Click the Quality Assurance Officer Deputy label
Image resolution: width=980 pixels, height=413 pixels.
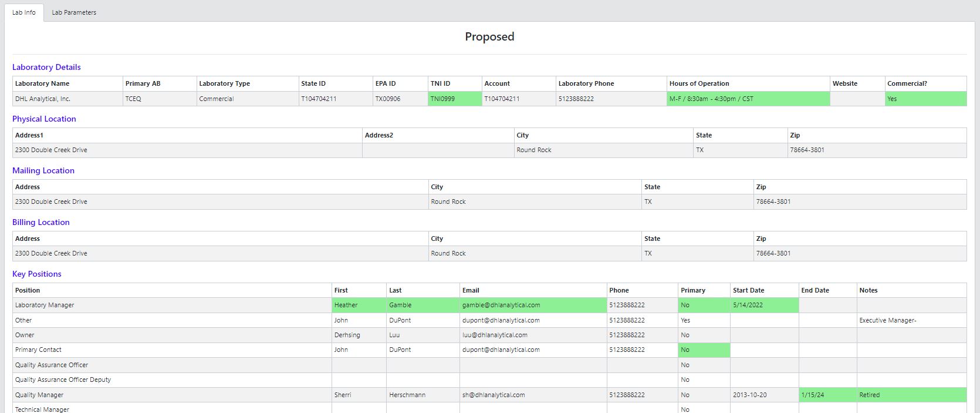(x=63, y=380)
